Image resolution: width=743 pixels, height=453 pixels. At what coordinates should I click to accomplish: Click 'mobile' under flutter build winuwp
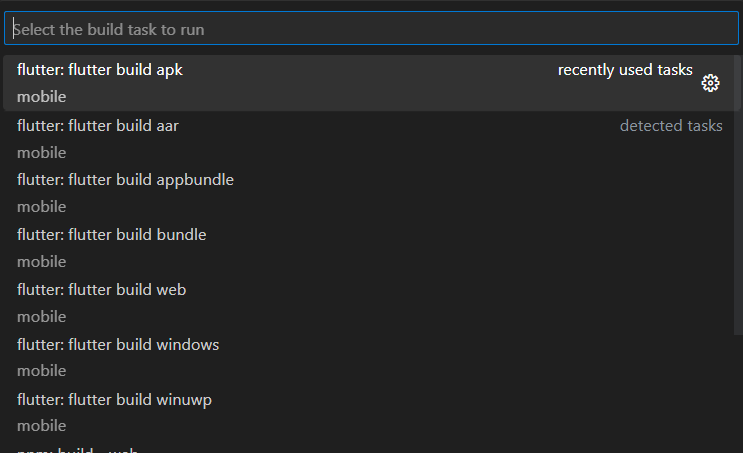tap(42, 426)
